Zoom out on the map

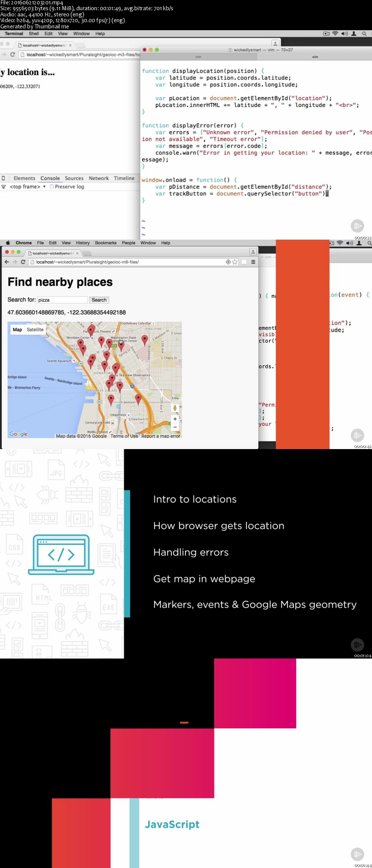tap(175, 427)
